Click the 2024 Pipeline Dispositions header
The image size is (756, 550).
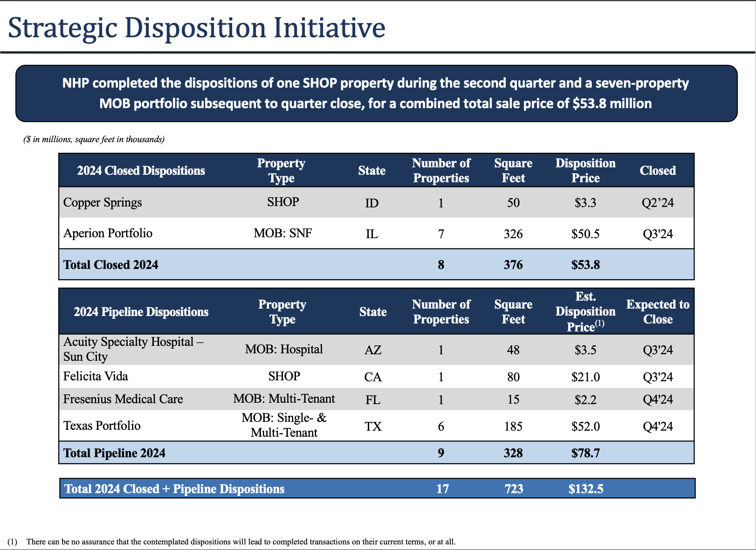[141, 312]
